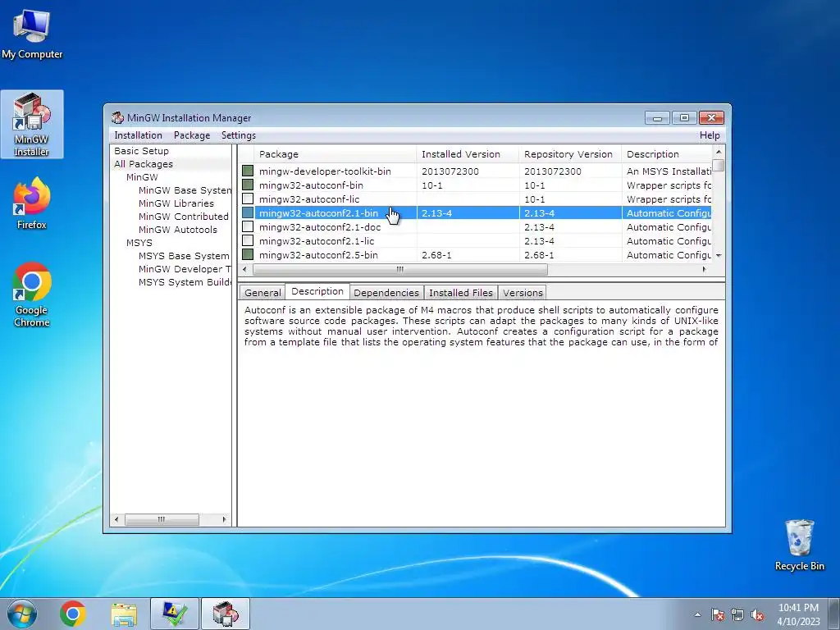
Task: Select MinGW Libraries category
Action: (x=176, y=203)
